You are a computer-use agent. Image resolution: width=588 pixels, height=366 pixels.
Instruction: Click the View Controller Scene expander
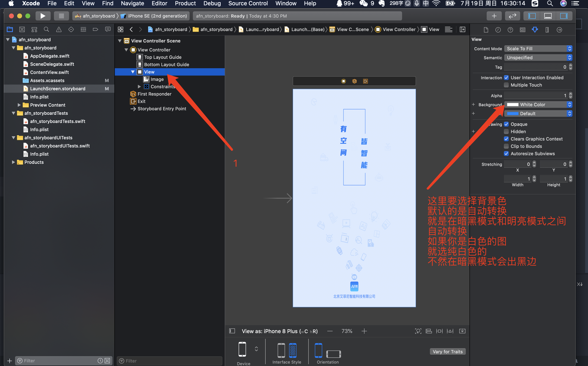point(121,41)
